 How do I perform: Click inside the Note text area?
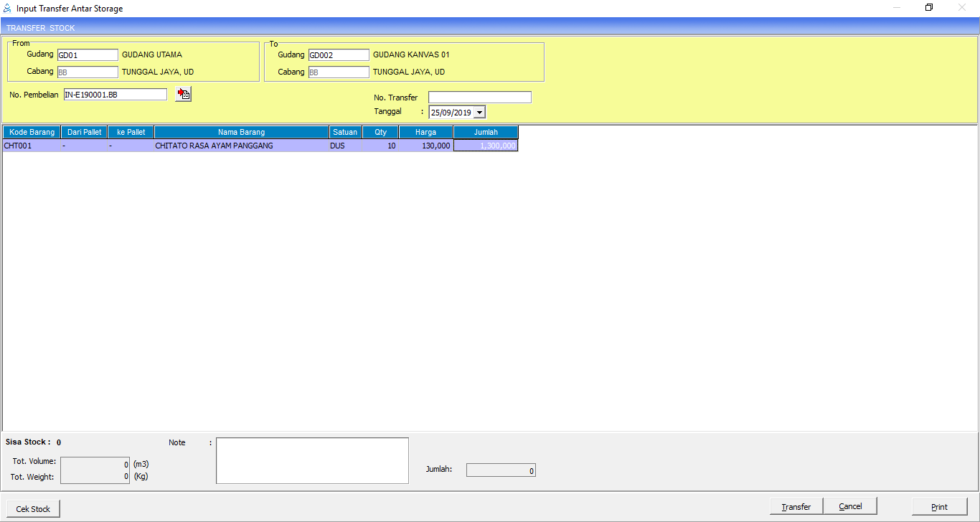tap(312, 460)
